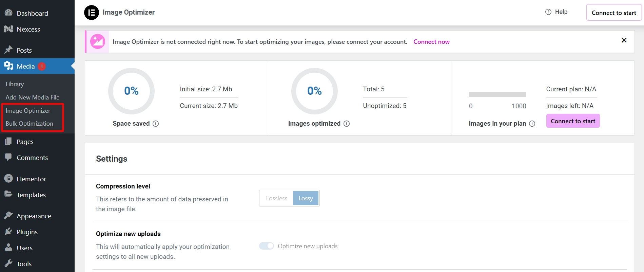This screenshot has height=272, width=644.
Task: Click the Current plan: N/A text
Action: 571,89
